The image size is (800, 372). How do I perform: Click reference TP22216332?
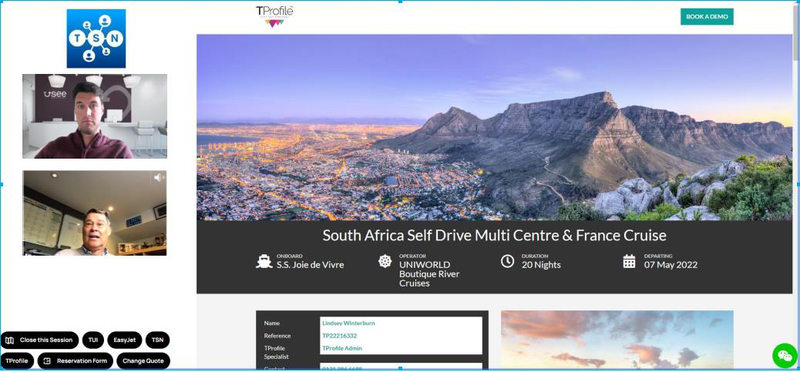(x=339, y=336)
